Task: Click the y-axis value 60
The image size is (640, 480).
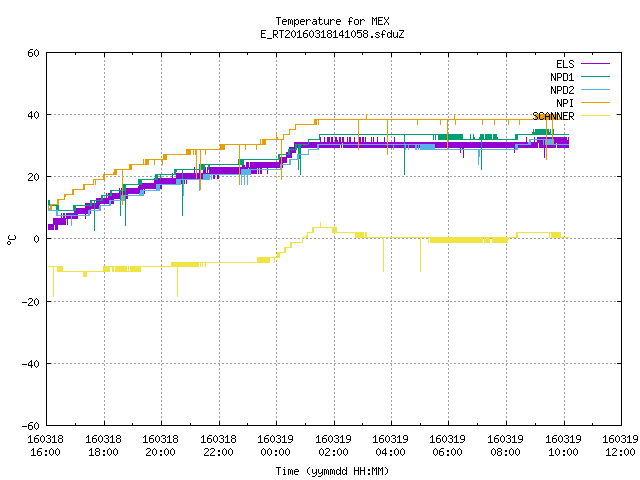Action: (33, 53)
